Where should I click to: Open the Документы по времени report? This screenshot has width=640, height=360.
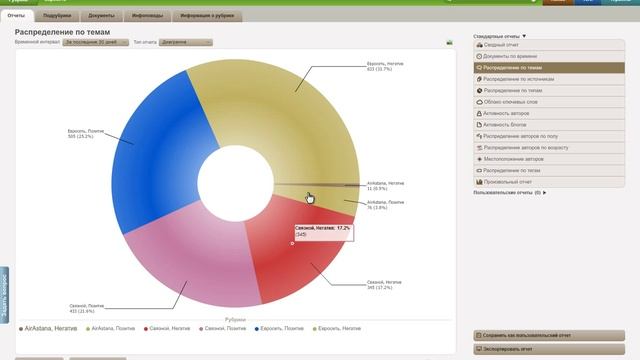point(549,56)
